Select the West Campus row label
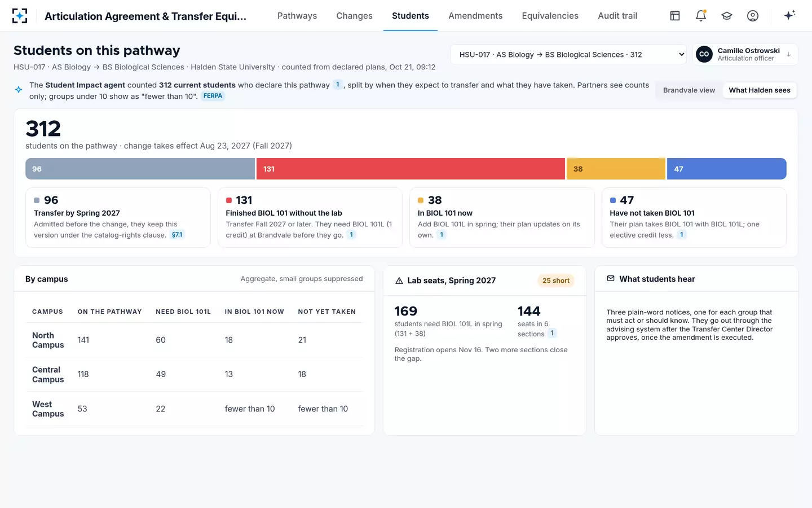 point(48,409)
